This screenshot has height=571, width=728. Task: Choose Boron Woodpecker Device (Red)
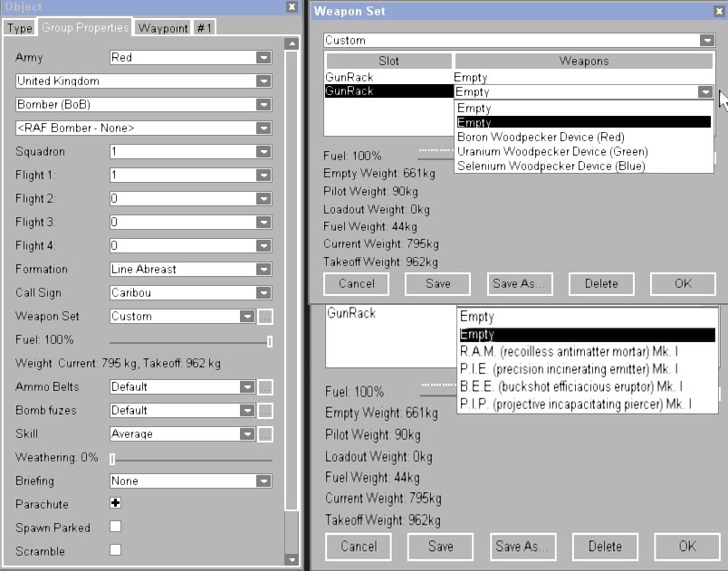[584, 138]
